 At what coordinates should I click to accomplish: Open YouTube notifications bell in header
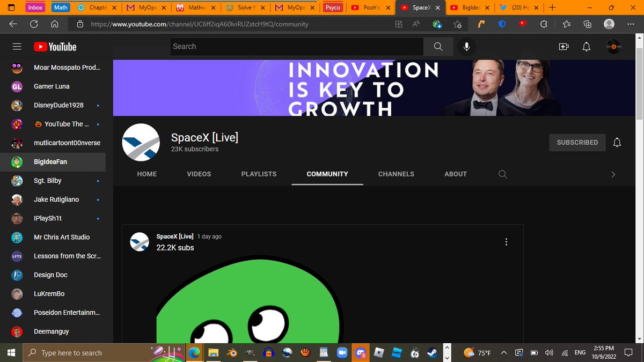coord(587,47)
